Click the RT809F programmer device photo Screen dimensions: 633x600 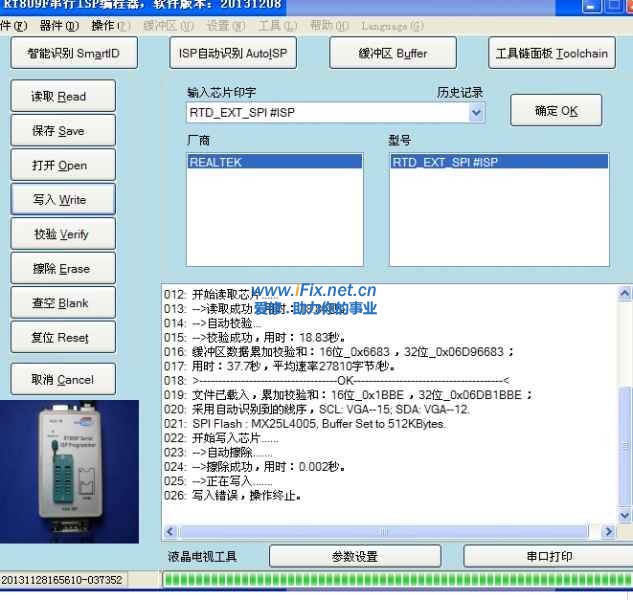(x=69, y=472)
